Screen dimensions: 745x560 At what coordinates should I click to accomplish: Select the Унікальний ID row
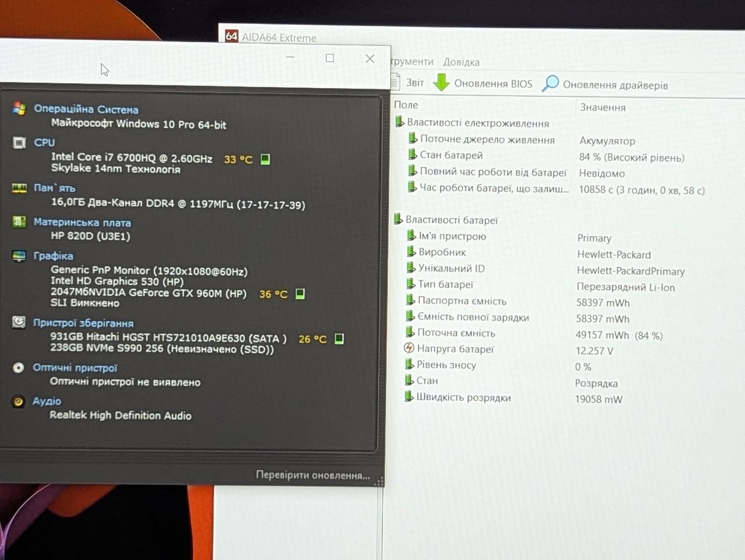click(445, 268)
